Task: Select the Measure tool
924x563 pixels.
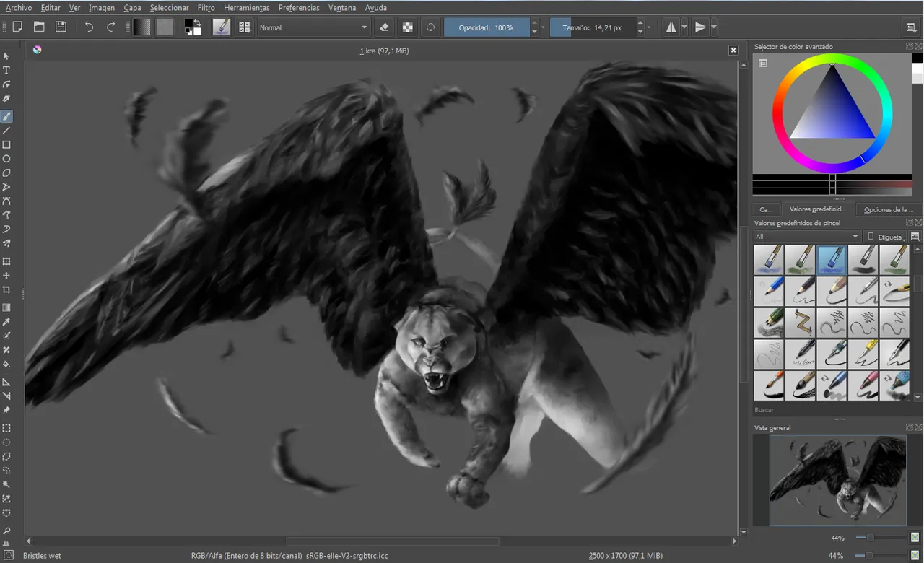Action: (6, 396)
